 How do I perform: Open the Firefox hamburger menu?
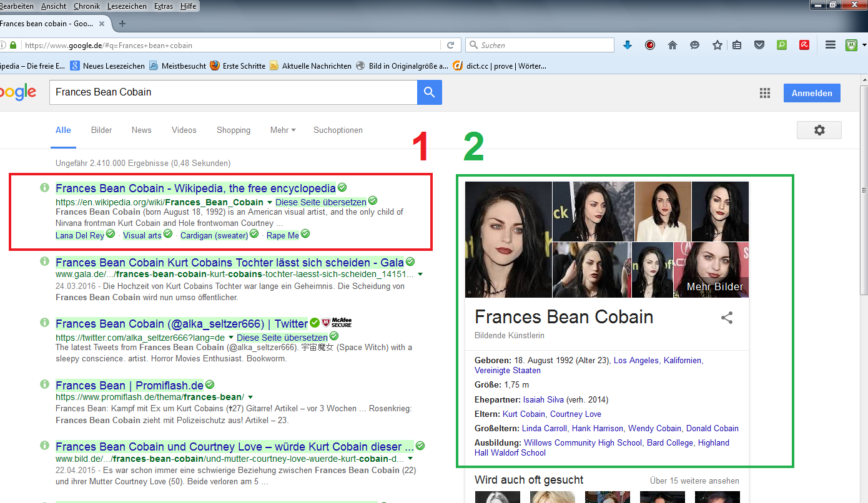831,45
